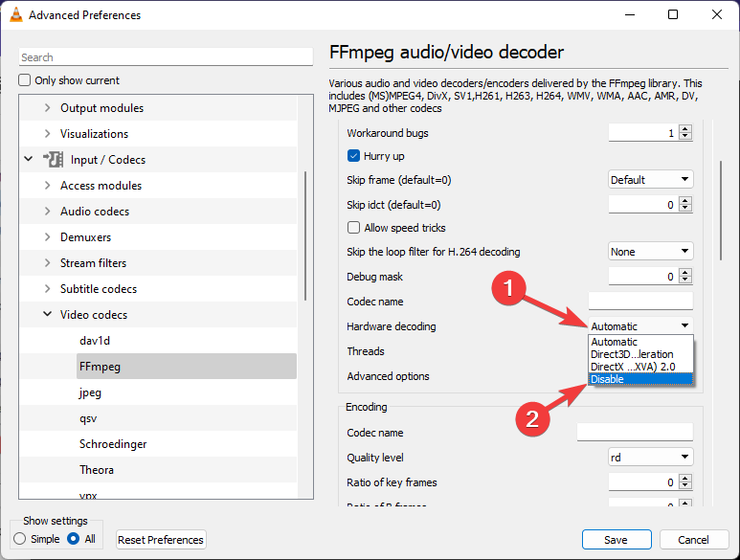Collapse the Video codecs node

coord(47,314)
